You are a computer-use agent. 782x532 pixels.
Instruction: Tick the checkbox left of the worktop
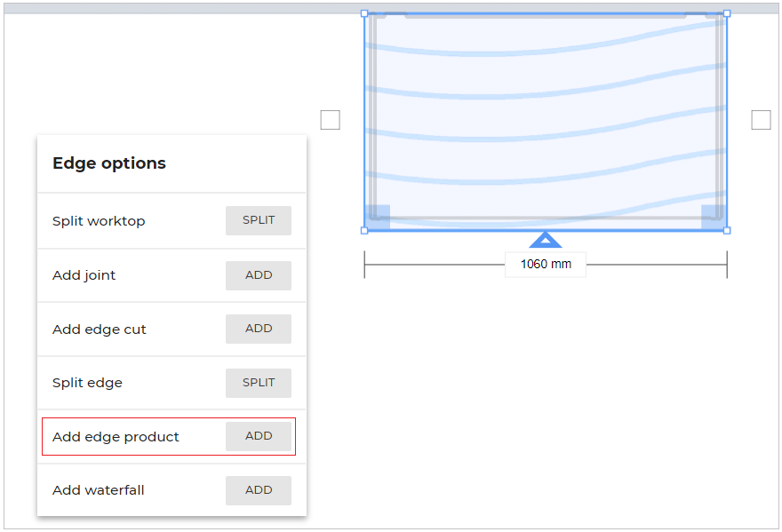pos(330,120)
